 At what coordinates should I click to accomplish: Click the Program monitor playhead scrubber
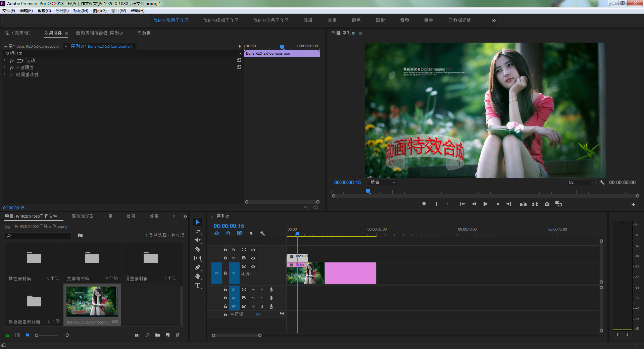coord(368,191)
